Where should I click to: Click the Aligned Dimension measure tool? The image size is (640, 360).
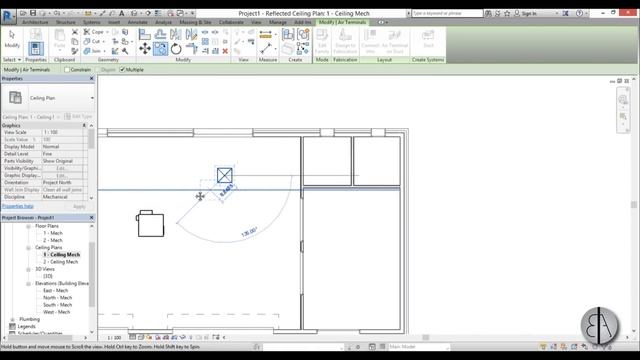[x=265, y=35]
